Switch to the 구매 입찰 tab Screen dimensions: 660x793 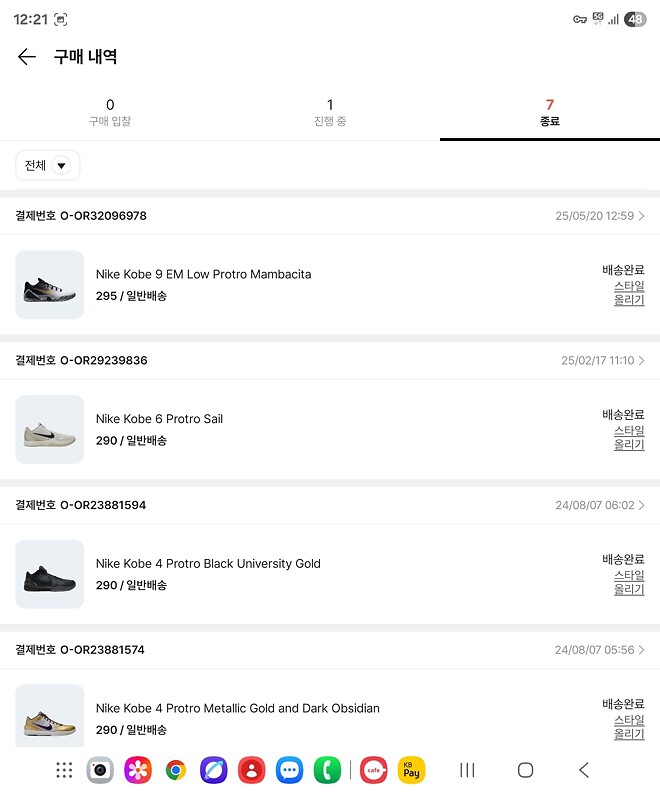(x=110, y=112)
